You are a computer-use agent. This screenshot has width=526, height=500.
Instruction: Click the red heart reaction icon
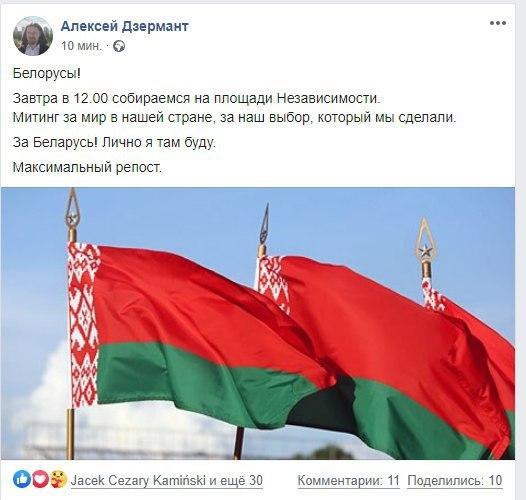click(40, 479)
